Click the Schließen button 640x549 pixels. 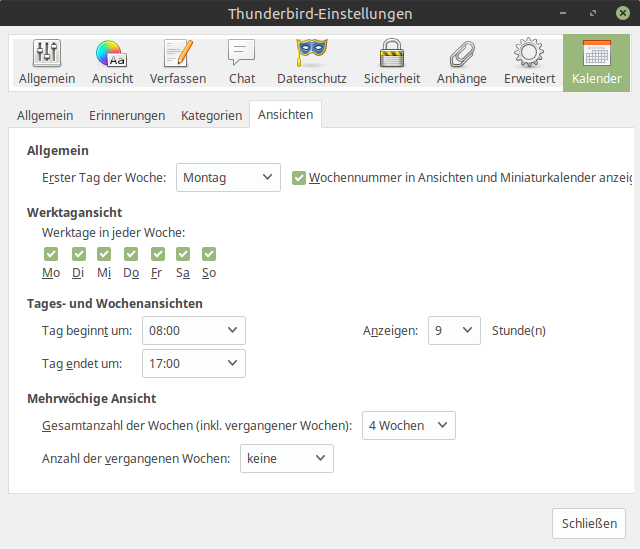point(589,523)
